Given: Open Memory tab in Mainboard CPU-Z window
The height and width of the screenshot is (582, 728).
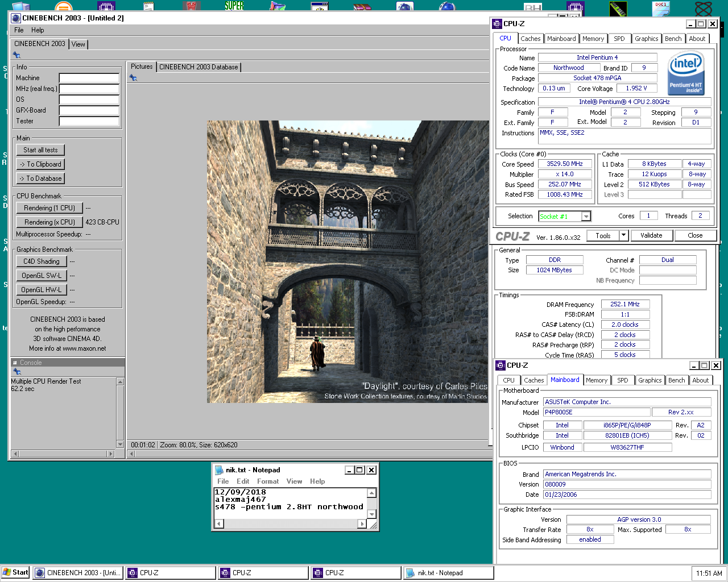Looking at the screenshot, I should point(597,380).
